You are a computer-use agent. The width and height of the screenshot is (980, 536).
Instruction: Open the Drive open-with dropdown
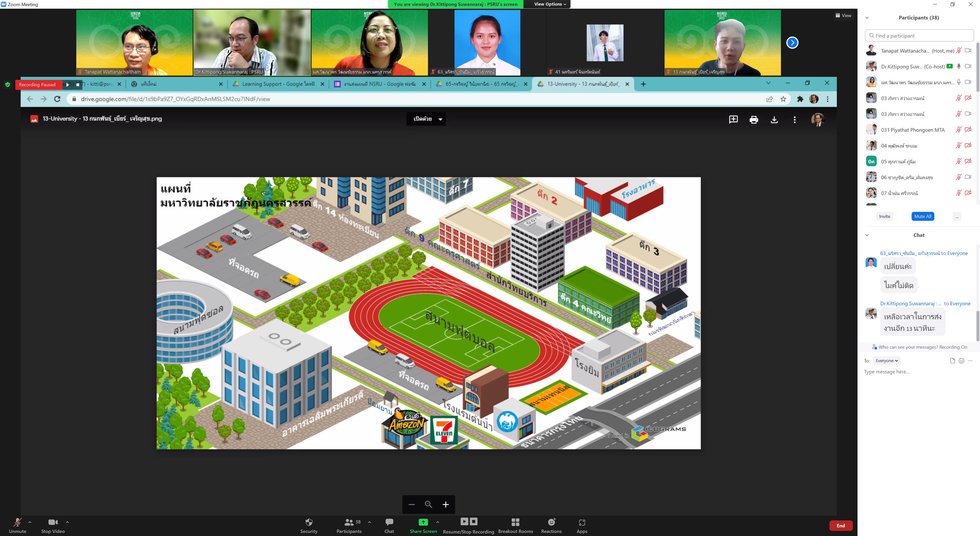426,119
